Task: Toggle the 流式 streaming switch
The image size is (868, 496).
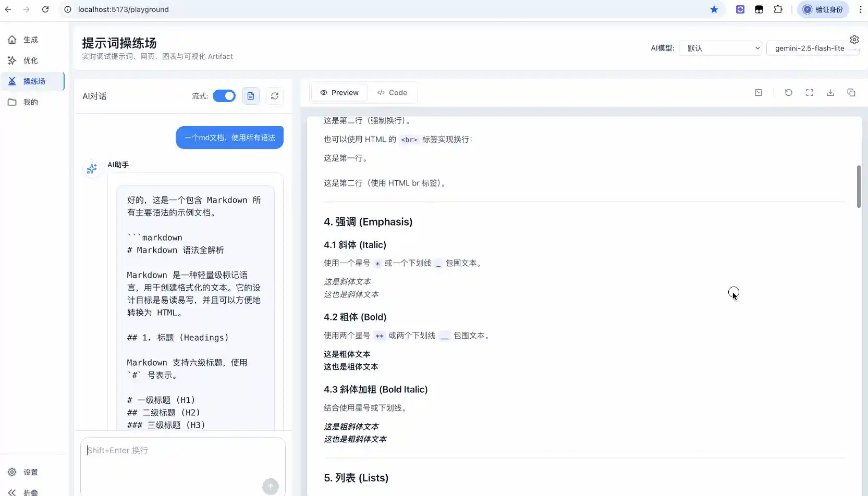Action: click(224, 96)
